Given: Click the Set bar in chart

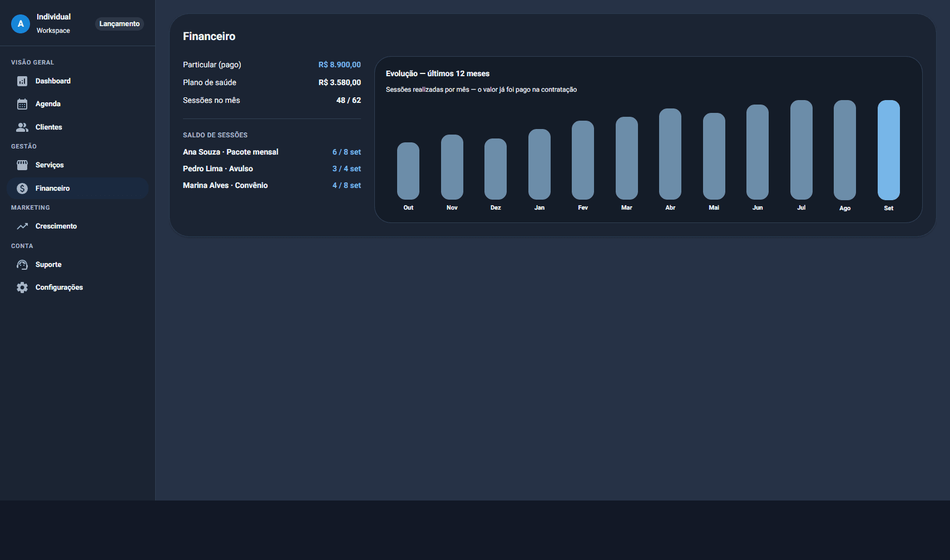Looking at the screenshot, I should 889,150.
